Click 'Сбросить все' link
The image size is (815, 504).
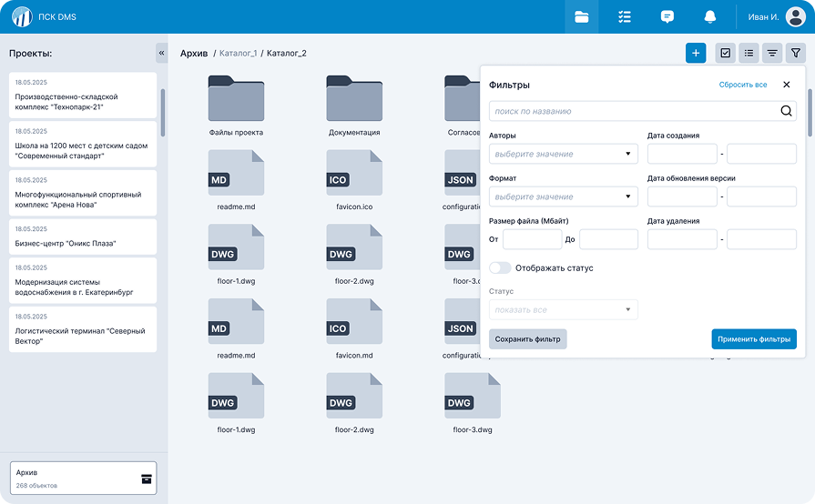pos(742,85)
